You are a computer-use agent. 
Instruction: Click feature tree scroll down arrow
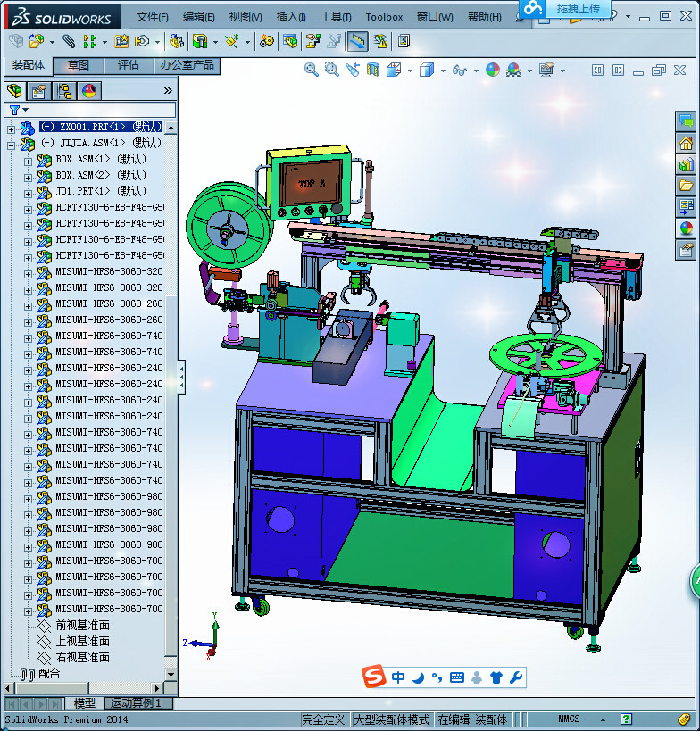[171, 674]
